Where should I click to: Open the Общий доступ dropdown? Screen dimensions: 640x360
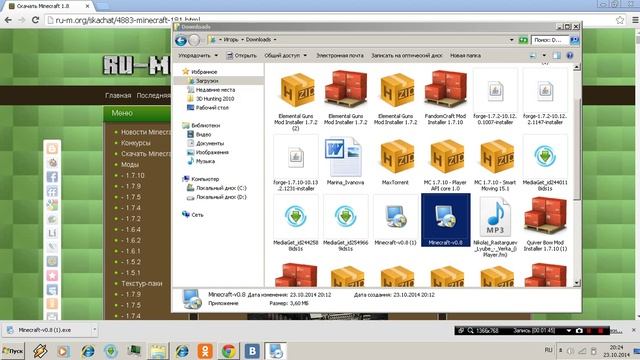pos(285,56)
